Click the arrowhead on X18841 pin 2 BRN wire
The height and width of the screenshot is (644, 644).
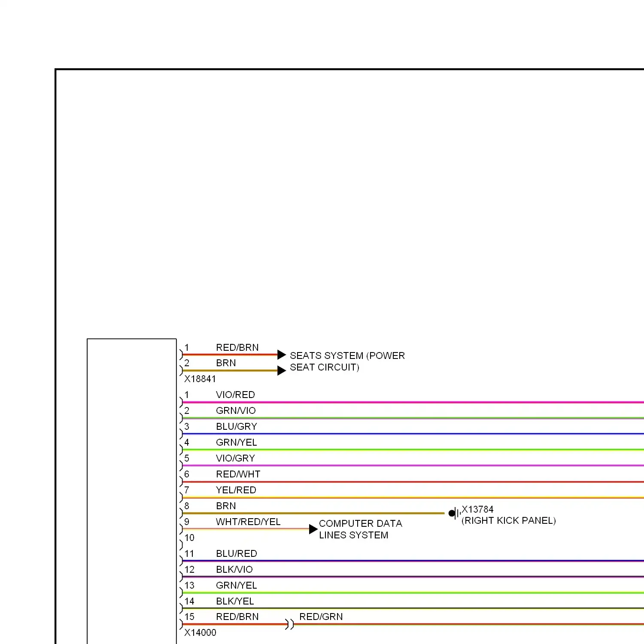[282, 371]
